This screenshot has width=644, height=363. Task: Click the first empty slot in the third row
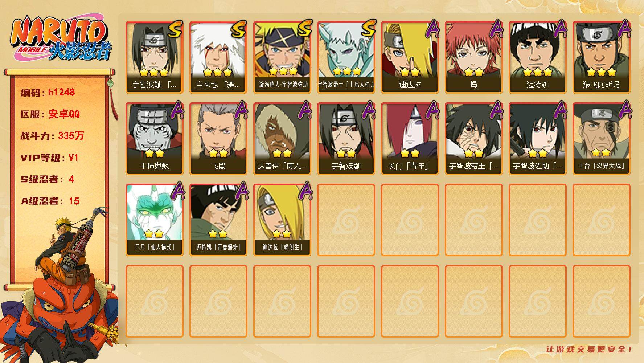tap(346, 220)
